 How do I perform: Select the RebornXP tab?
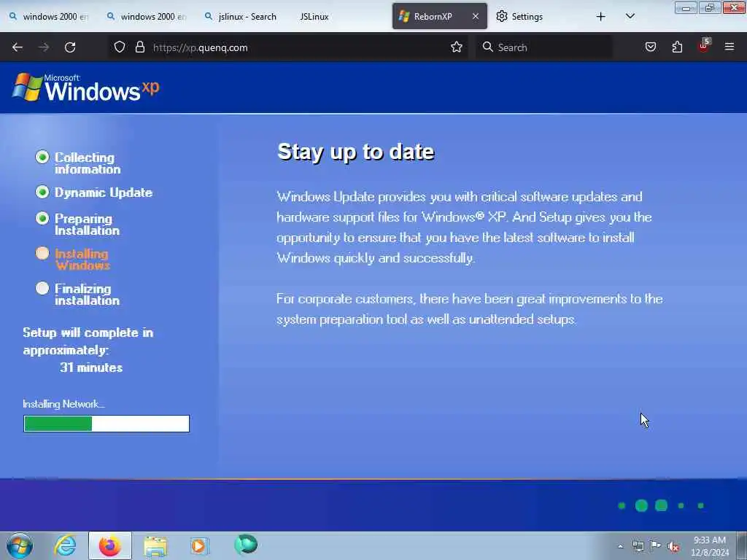[x=433, y=16]
